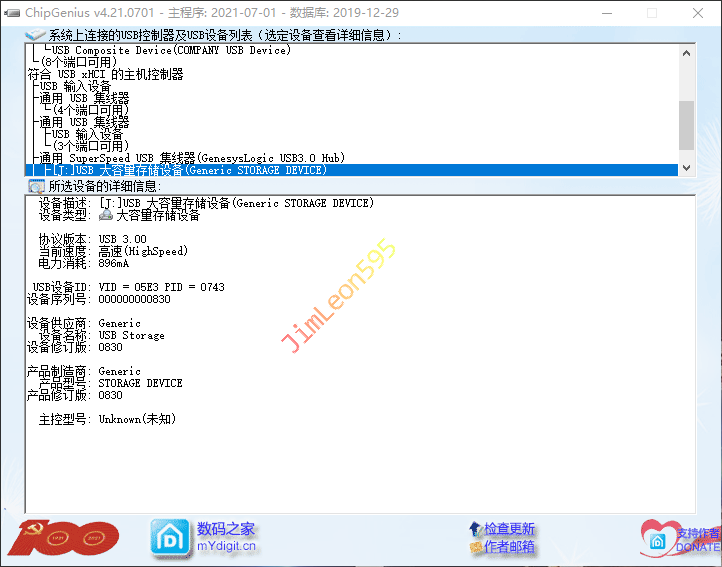The image size is (722, 567).
Task: Open the 数码之家 mYdigit.cn link
Action: [x=226, y=537]
